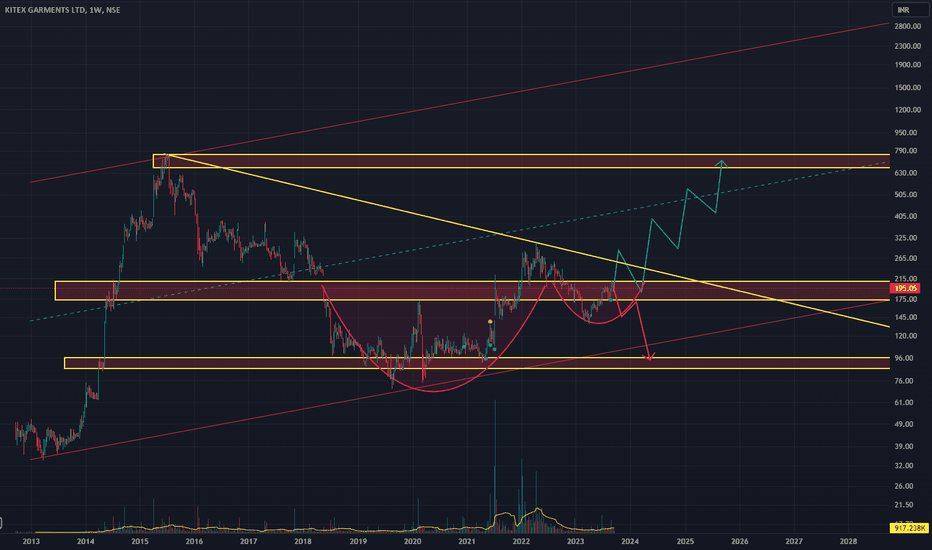Screen dimensions: 932x550
Task: Click the 2022 label on time axis
Action: 521,541
